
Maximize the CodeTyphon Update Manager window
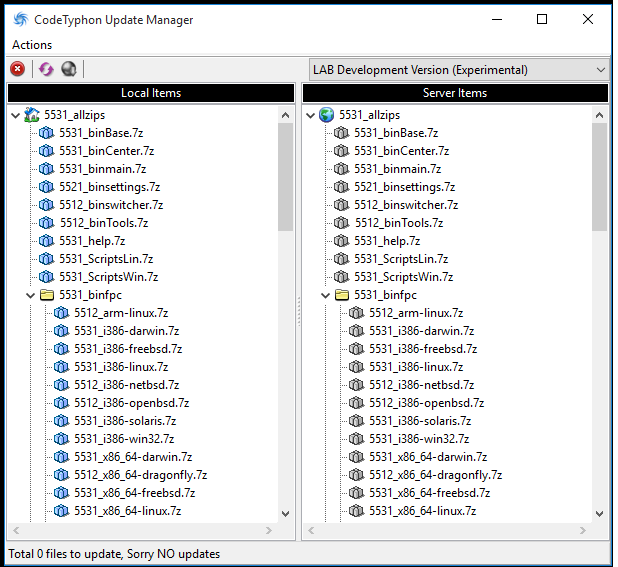coord(542,19)
